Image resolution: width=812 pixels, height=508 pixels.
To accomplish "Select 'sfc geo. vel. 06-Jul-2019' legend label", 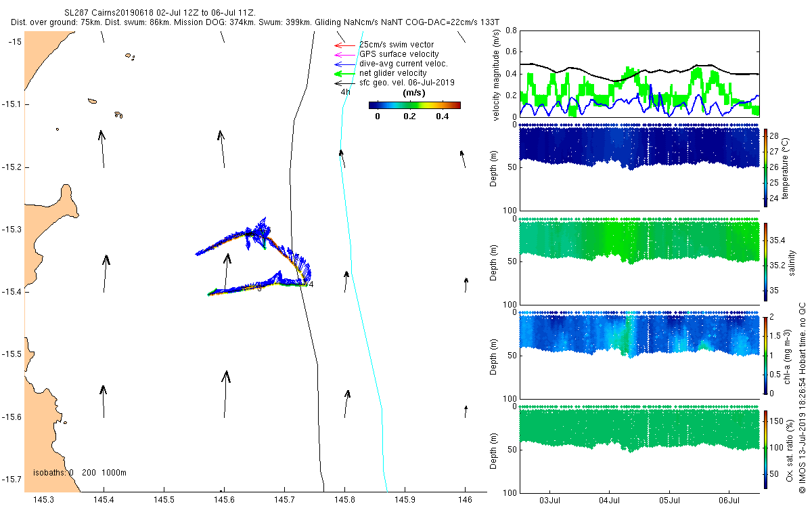I will [x=407, y=83].
